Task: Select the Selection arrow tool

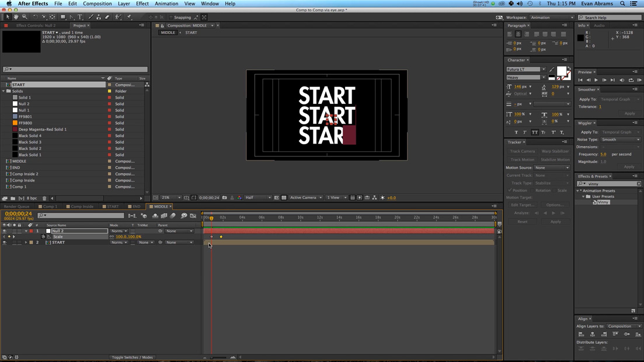Action: 8,17
